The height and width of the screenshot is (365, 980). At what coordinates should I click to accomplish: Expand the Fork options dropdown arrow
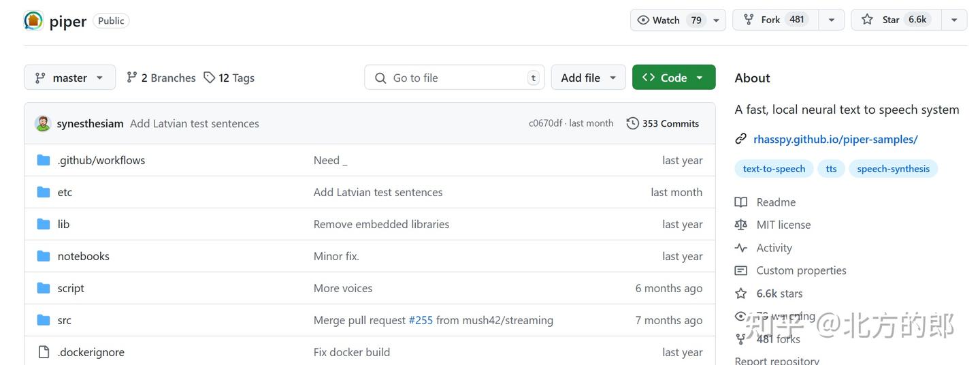pyautogui.click(x=831, y=20)
